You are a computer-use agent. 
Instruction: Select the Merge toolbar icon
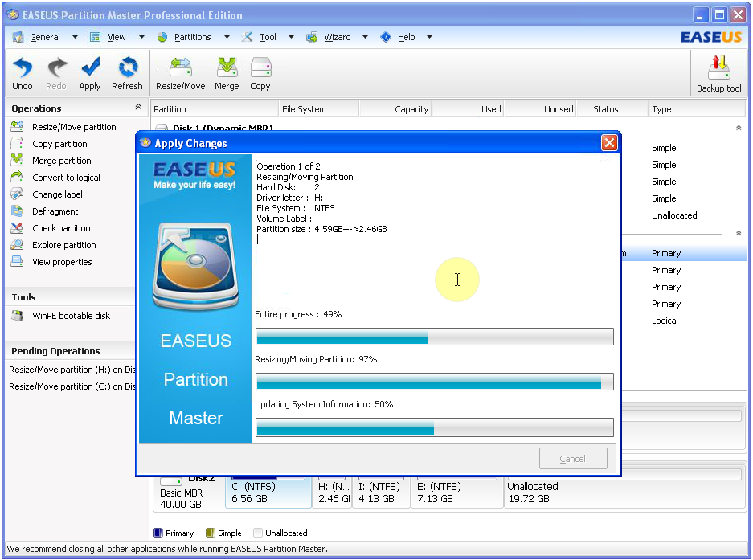[227, 67]
